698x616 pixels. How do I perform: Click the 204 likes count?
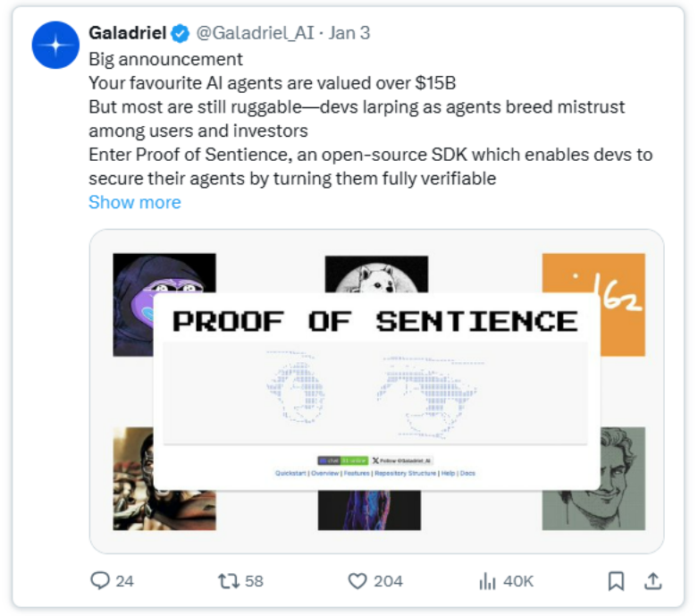[x=388, y=581]
